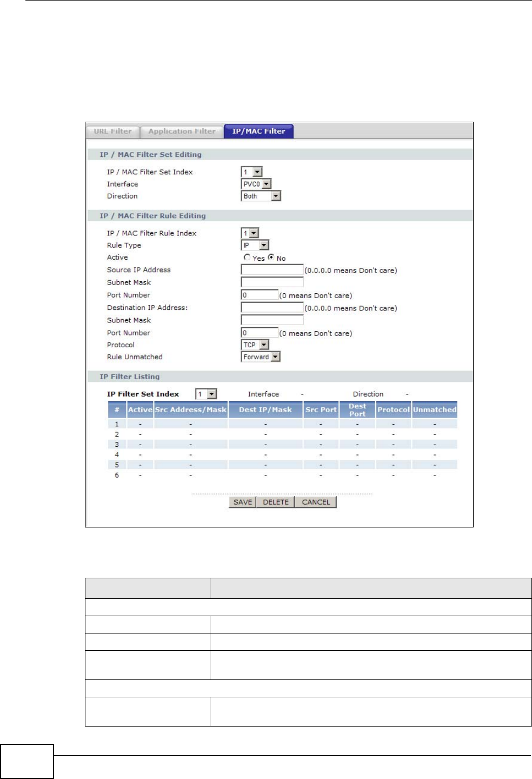This screenshot has width=532, height=779.
Task: Open the Application Filter tab
Action: pyautogui.click(x=182, y=131)
